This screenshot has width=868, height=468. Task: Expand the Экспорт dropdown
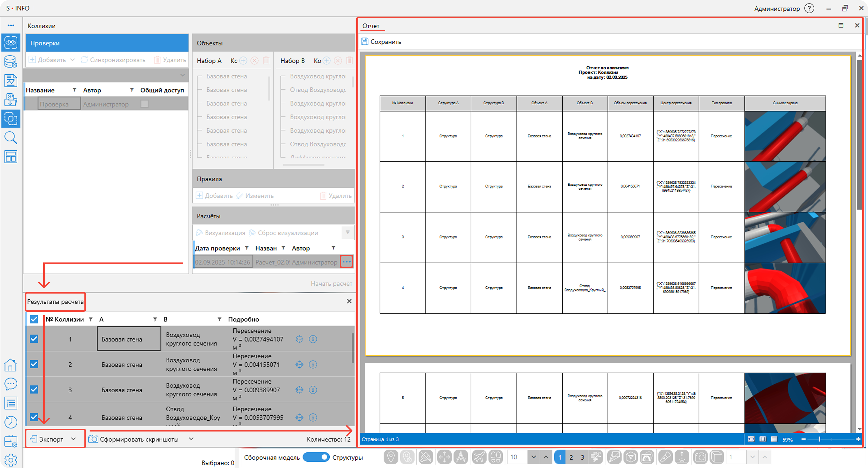pyautogui.click(x=74, y=439)
